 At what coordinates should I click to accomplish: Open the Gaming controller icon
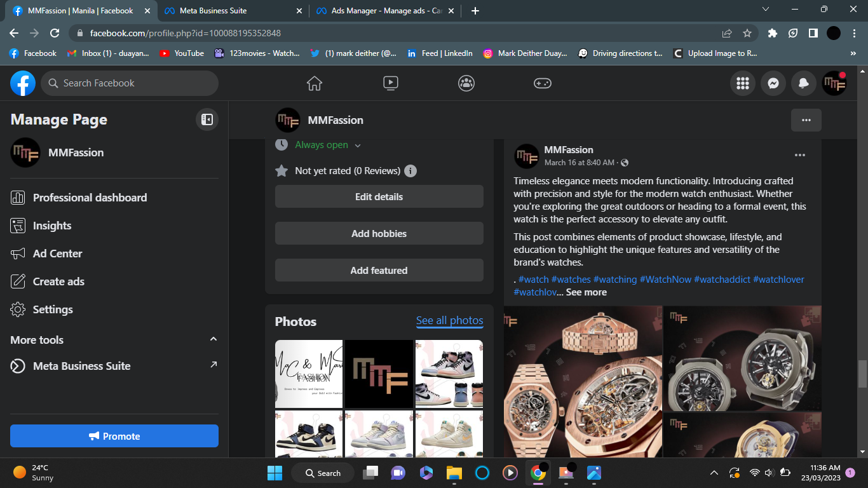coord(543,83)
